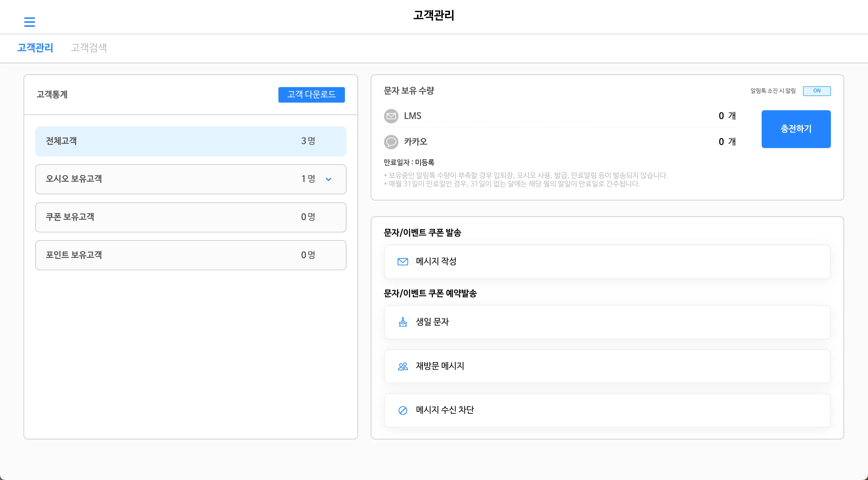Click the birthday cake icon
The image size is (868, 480).
[403, 322]
